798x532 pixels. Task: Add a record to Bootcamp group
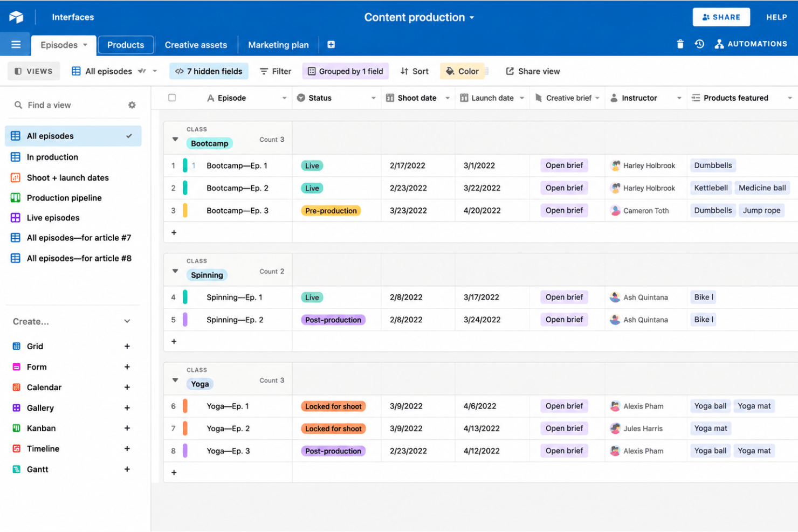coord(174,233)
